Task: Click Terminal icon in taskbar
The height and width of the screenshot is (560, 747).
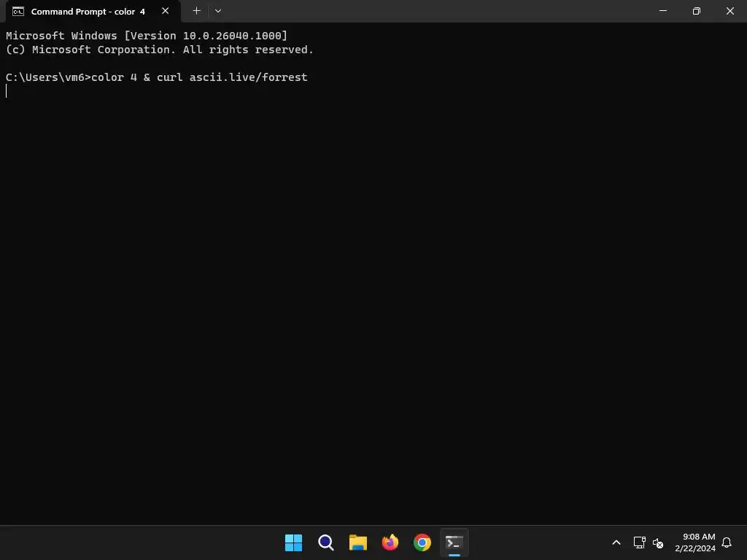Action: coord(454,542)
